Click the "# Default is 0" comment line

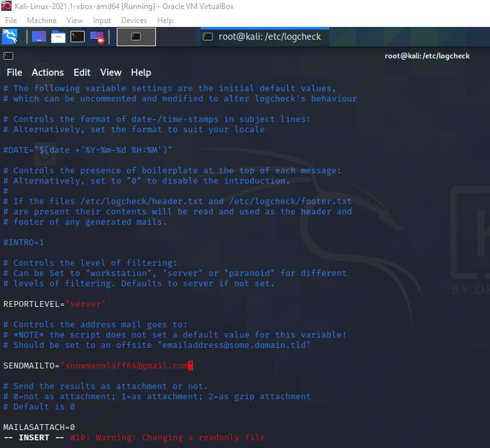click(x=39, y=407)
